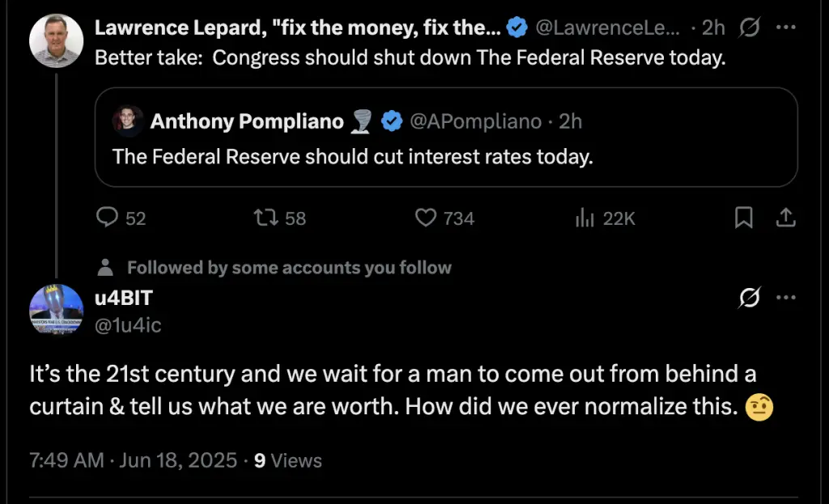Like the tweet with 734 likes
Image resolution: width=829 pixels, height=504 pixels.
pyautogui.click(x=426, y=218)
